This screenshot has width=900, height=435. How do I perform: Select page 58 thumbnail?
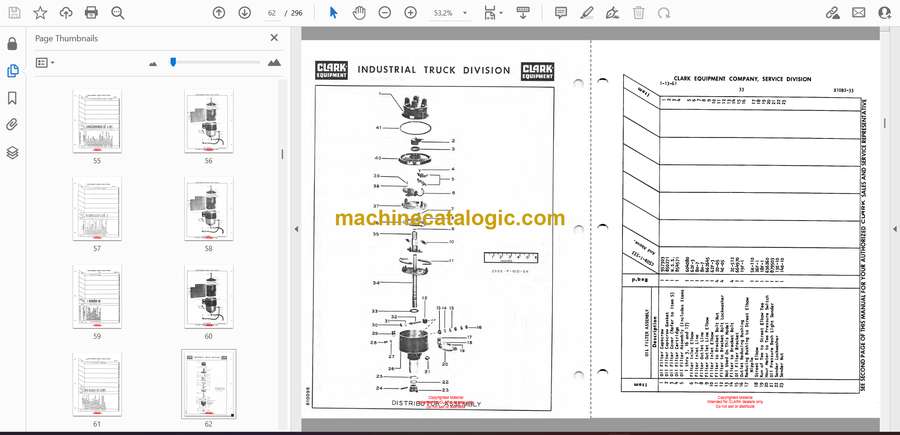[x=208, y=209]
